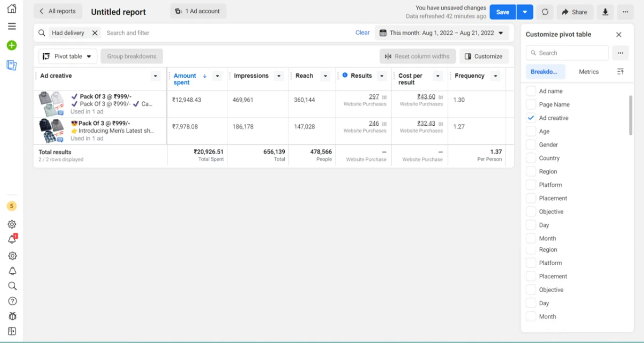This screenshot has height=343, width=644.
Task: Click the Untitled report title
Action: tap(118, 12)
